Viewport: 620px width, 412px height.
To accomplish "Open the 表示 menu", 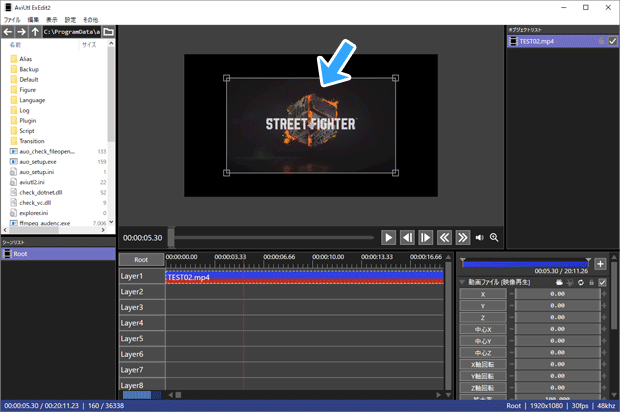I will coord(52,20).
